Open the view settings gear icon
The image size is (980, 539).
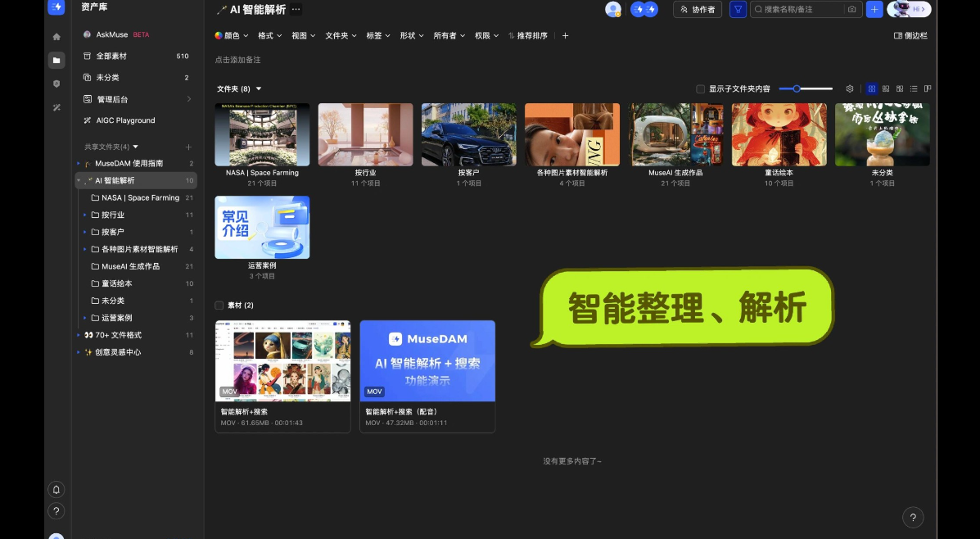pos(850,88)
